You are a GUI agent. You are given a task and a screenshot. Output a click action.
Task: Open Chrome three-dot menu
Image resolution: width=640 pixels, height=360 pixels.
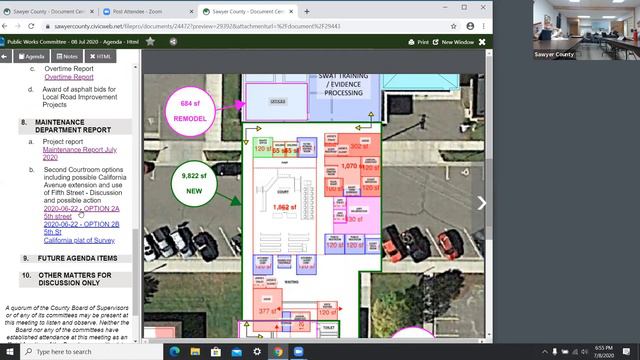(484, 26)
